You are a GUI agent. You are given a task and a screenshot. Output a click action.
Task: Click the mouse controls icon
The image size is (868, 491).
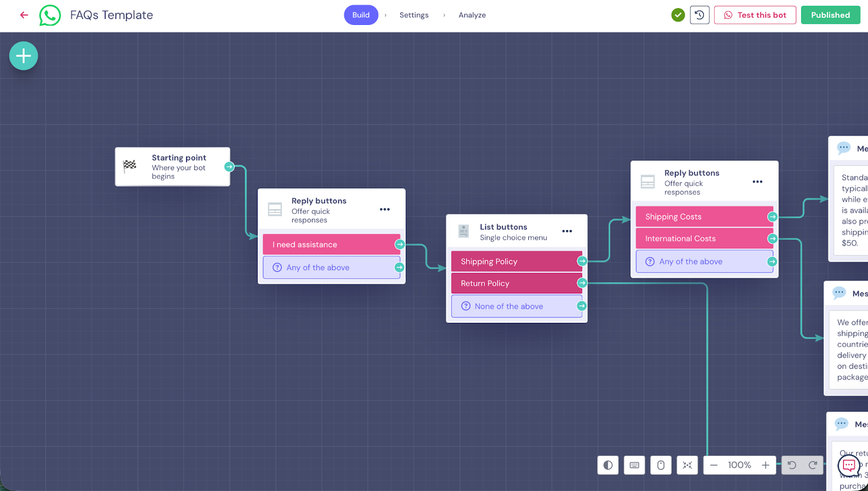click(x=661, y=465)
